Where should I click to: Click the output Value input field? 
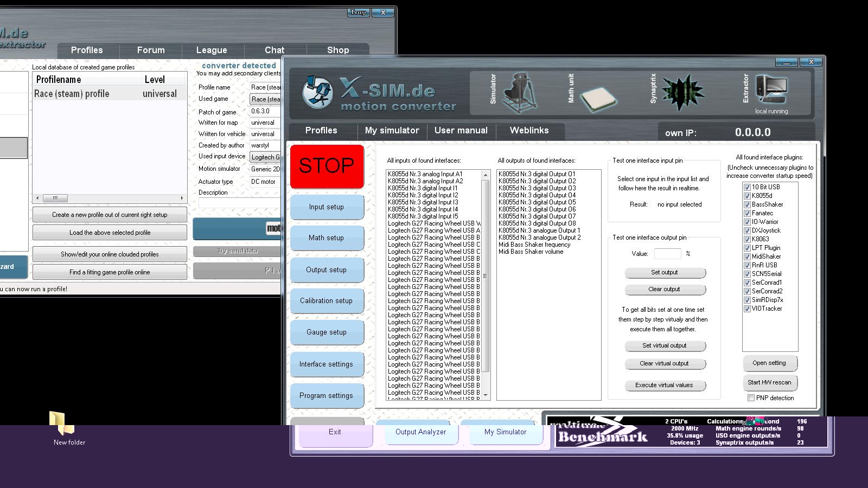click(667, 254)
